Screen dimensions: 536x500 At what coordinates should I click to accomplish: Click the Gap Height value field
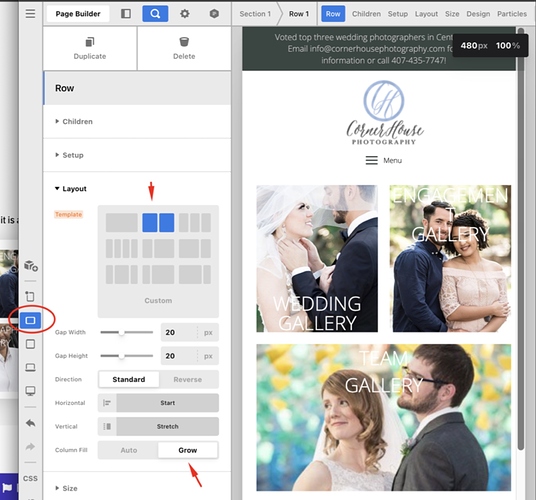(179, 356)
